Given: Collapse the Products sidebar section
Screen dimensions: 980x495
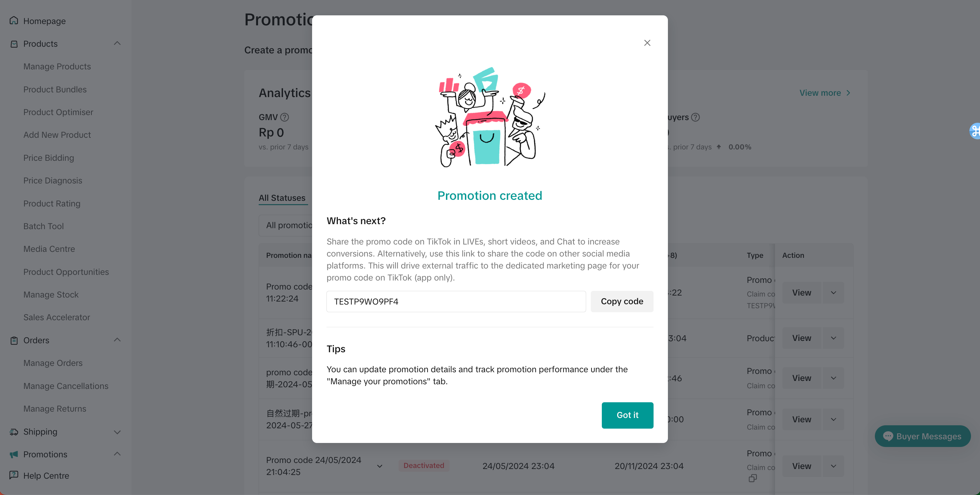Looking at the screenshot, I should [117, 44].
